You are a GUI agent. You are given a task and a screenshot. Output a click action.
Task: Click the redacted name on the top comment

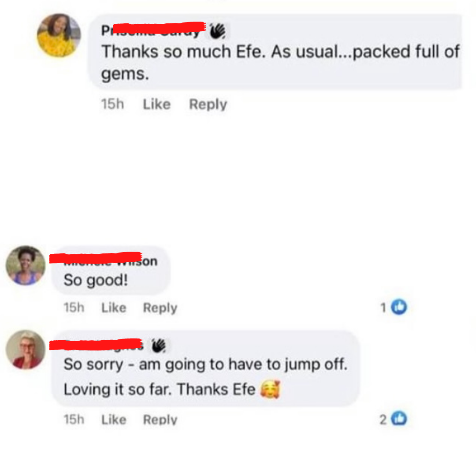(153, 30)
